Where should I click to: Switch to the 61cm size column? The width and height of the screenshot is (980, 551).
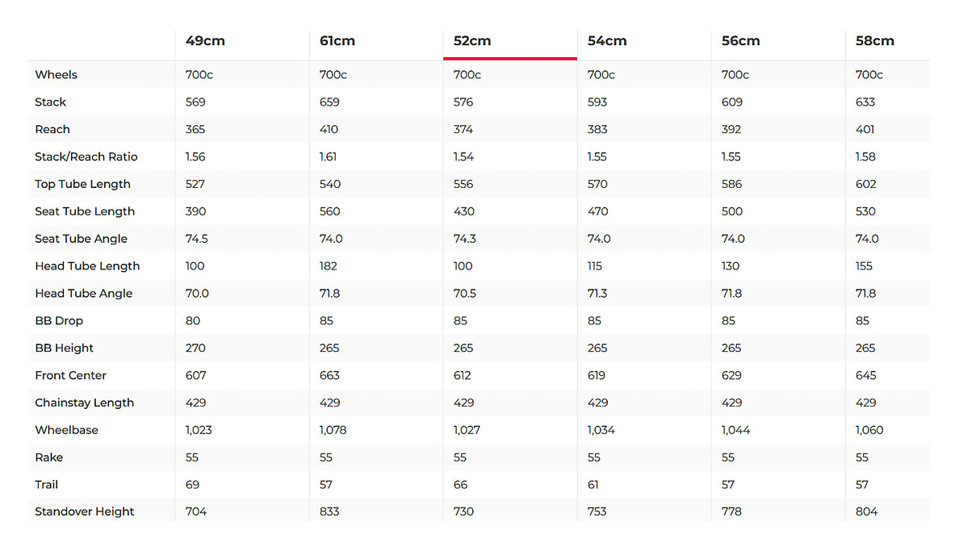337,41
